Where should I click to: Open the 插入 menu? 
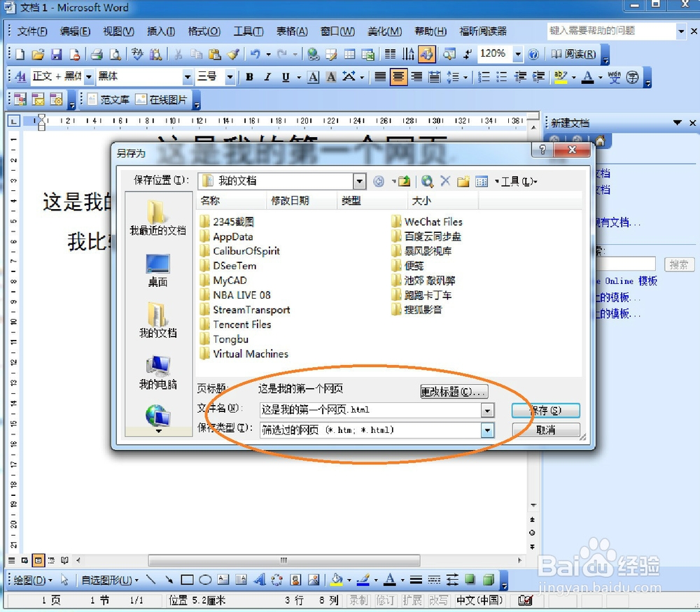(x=160, y=31)
